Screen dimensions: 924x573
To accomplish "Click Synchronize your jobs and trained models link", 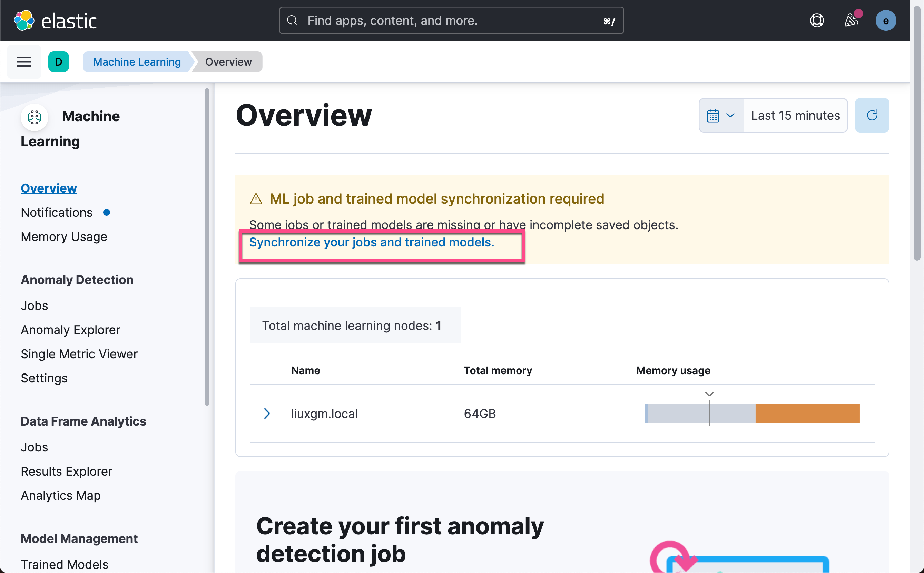I will tap(372, 243).
